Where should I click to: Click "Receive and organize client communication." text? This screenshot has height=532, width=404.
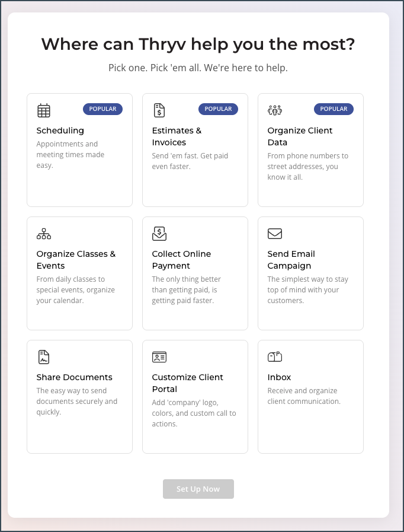tap(304, 396)
